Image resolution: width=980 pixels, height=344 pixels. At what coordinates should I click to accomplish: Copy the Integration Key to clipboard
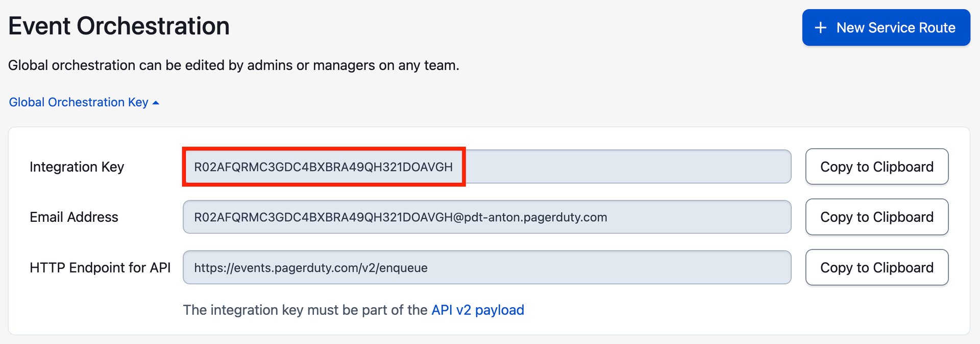coord(876,167)
